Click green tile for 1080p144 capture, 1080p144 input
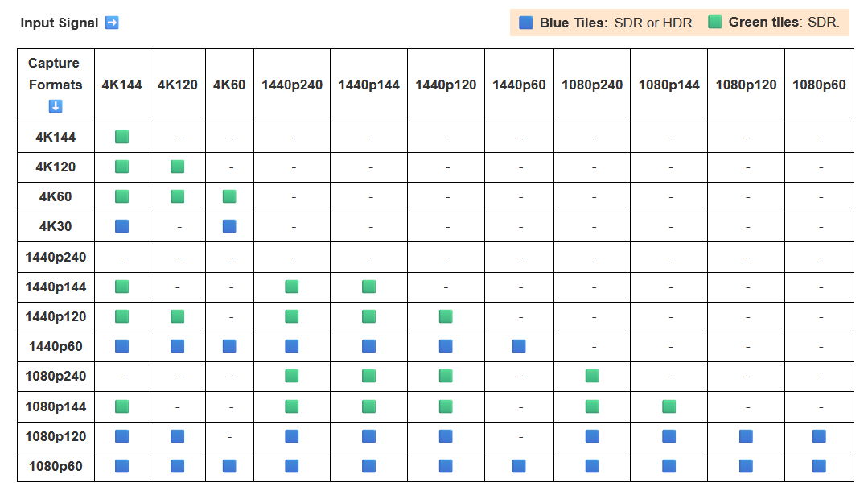 (669, 406)
